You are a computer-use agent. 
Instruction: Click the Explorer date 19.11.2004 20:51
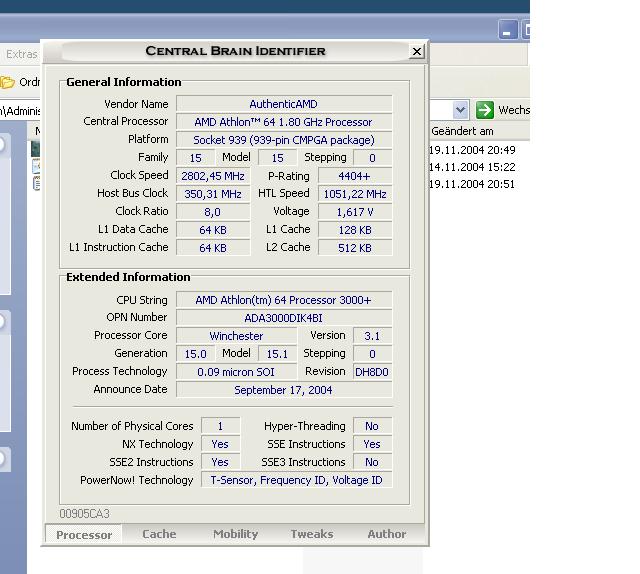click(472, 184)
